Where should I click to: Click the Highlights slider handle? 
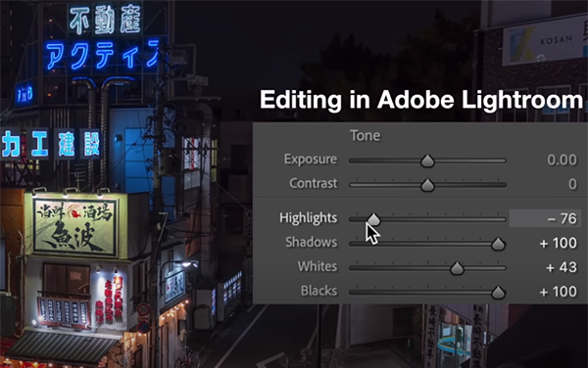click(373, 219)
